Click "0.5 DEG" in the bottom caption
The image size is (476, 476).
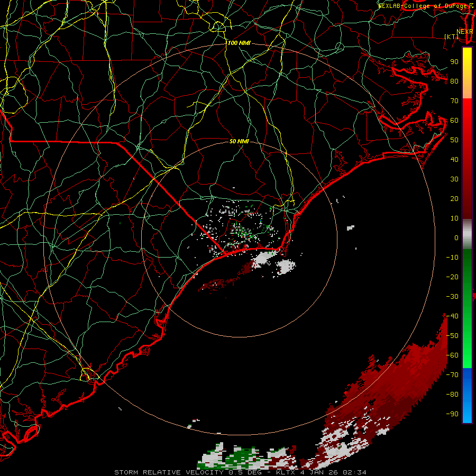(244, 472)
